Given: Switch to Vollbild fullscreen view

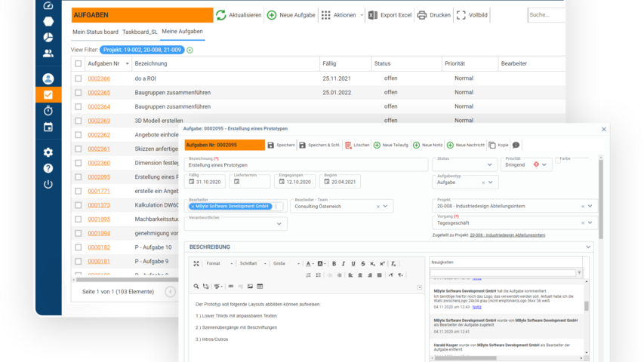Looking at the screenshot, I should click(461, 15).
